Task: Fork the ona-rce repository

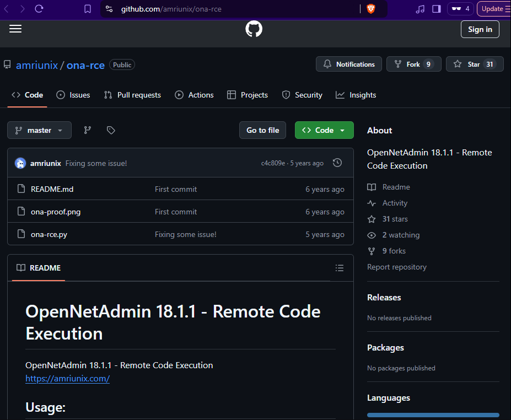Action: tap(413, 64)
